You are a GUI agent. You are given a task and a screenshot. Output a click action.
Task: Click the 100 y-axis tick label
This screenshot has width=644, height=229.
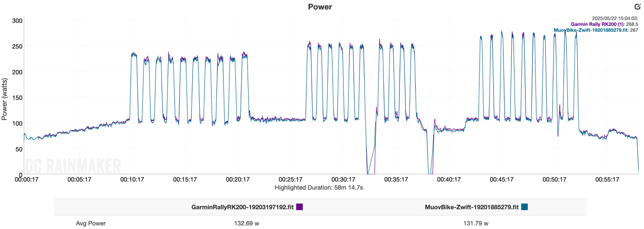[17, 123]
